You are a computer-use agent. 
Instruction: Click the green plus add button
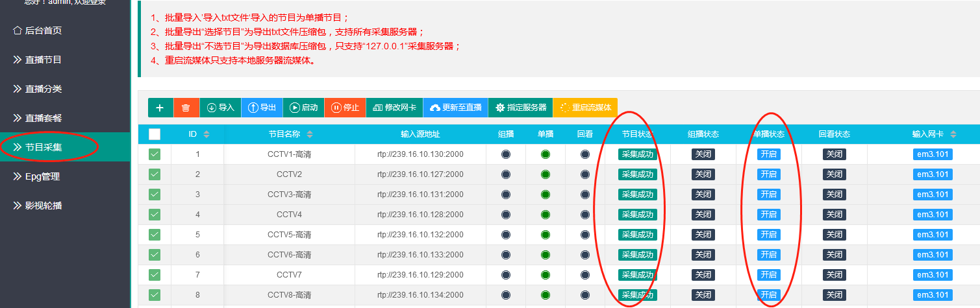pos(160,108)
